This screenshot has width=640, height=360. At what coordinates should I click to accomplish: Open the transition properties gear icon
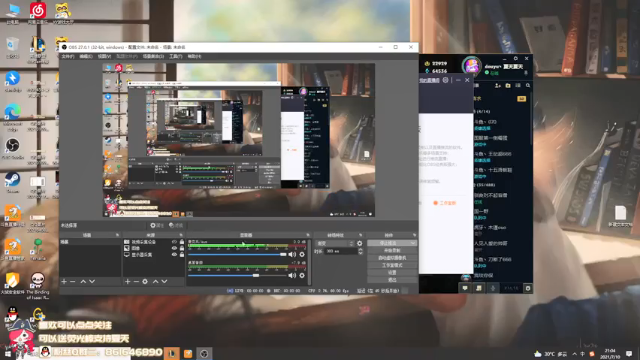360,243
